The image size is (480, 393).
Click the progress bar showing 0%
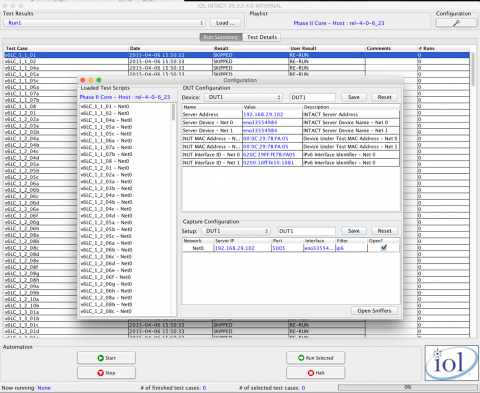[x=408, y=387]
